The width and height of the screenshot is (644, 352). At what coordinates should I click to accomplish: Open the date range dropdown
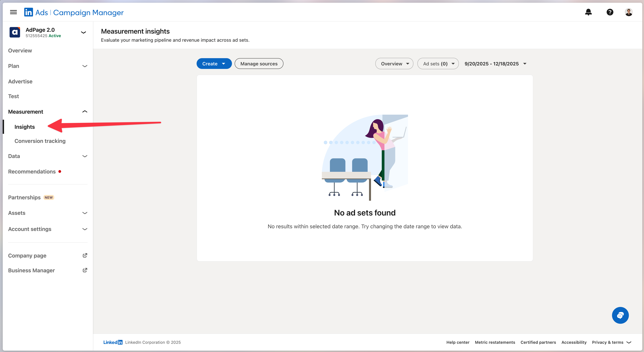[x=495, y=64]
